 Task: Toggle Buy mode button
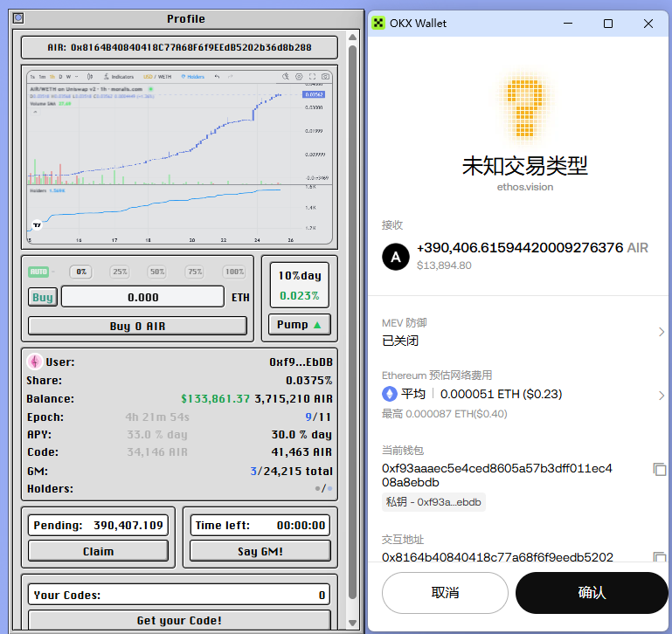(43, 297)
